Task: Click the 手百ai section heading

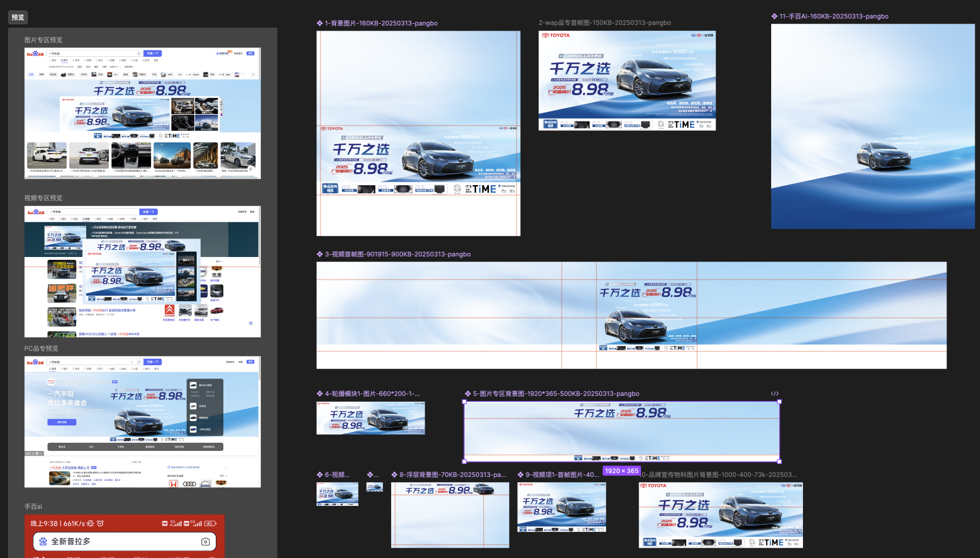Action: (33, 506)
